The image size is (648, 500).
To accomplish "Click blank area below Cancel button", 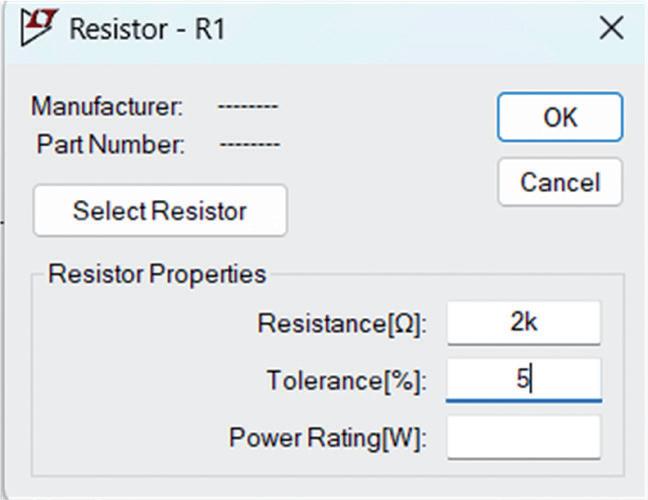I will (x=560, y=240).
